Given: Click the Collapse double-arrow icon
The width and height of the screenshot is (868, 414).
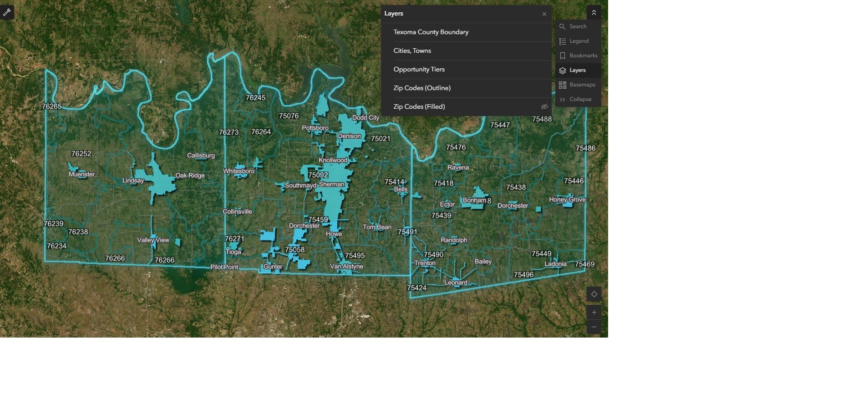Looking at the screenshot, I should click(x=563, y=100).
